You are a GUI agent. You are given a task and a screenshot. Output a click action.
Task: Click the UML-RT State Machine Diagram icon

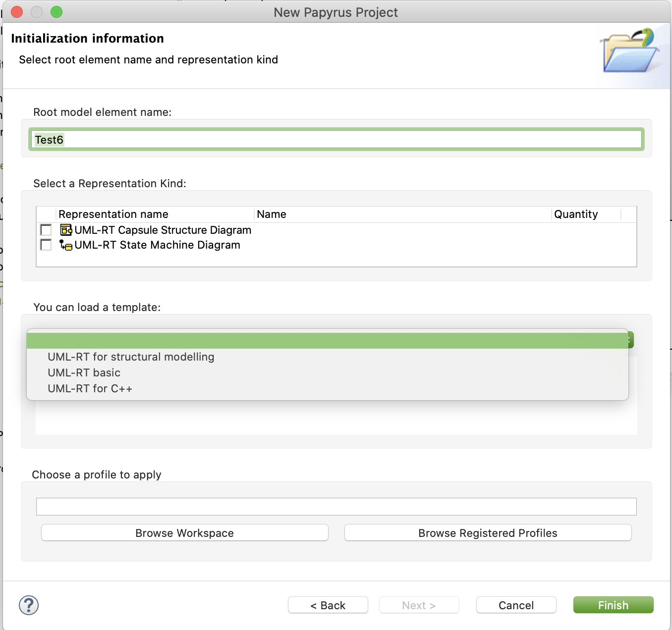(66, 245)
